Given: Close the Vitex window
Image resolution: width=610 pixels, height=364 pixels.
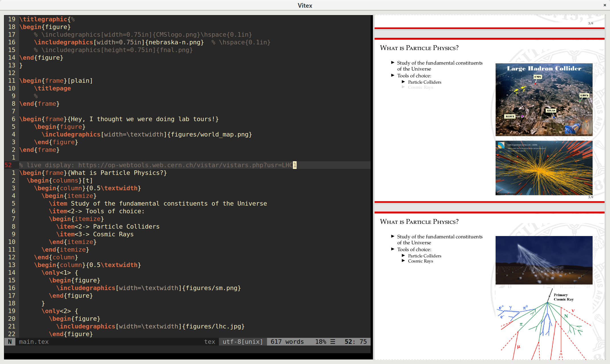Looking at the screenshot, I should (605, 5).
